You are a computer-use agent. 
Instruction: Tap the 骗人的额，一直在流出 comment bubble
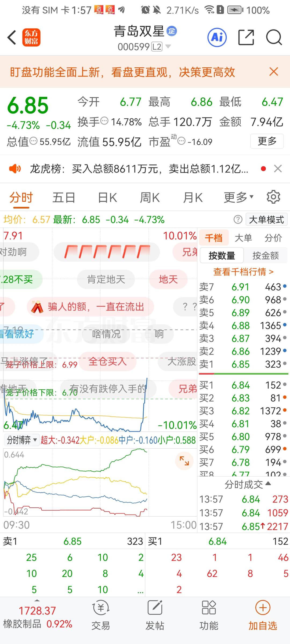90,307
